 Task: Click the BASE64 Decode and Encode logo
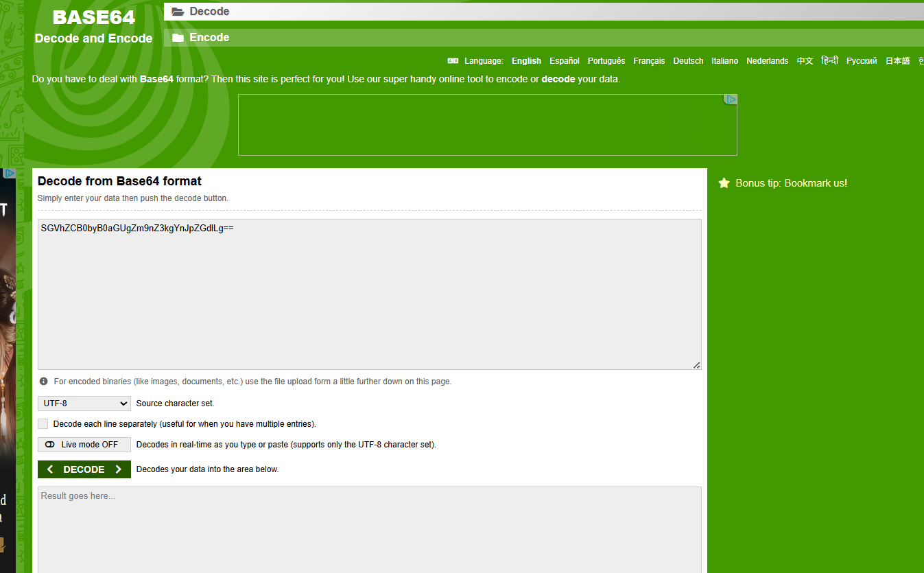[94, 26]
